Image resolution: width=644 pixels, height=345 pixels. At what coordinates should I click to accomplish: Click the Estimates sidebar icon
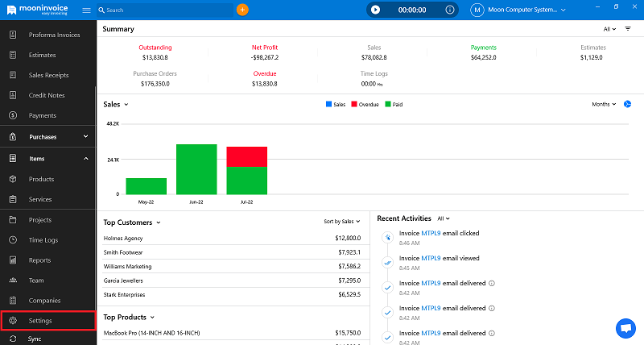tap(13, 55)
